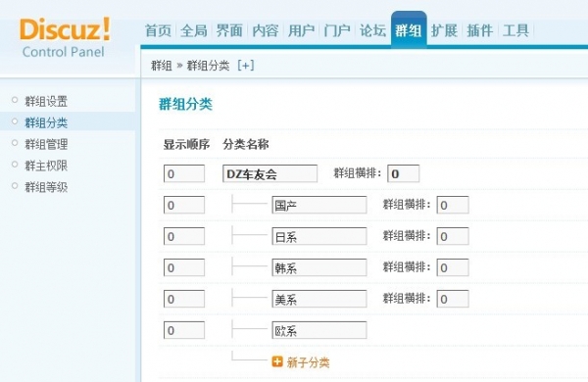Click the display order field for 国产
588x382 pixels.
click(x=184, y=205)
